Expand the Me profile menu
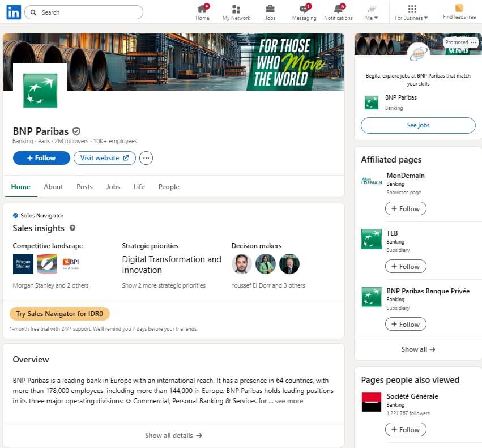Viewport: 482px width, 448px height. click(372, 12)
